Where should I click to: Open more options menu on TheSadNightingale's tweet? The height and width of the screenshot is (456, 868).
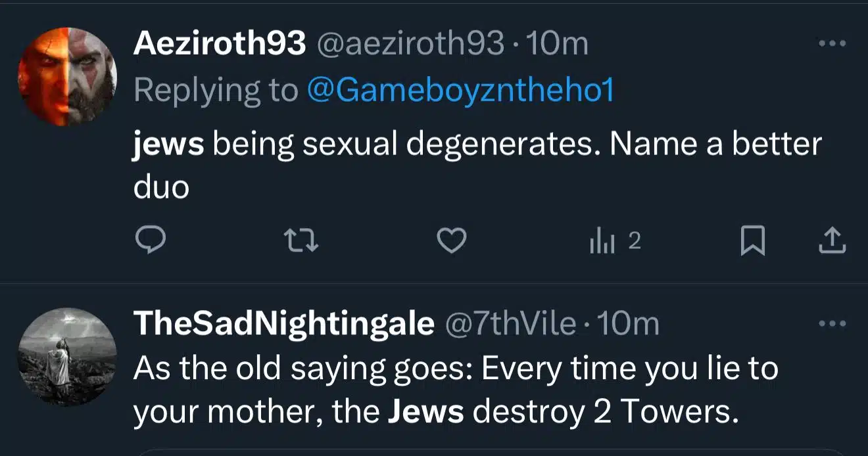tap(831, 323)
